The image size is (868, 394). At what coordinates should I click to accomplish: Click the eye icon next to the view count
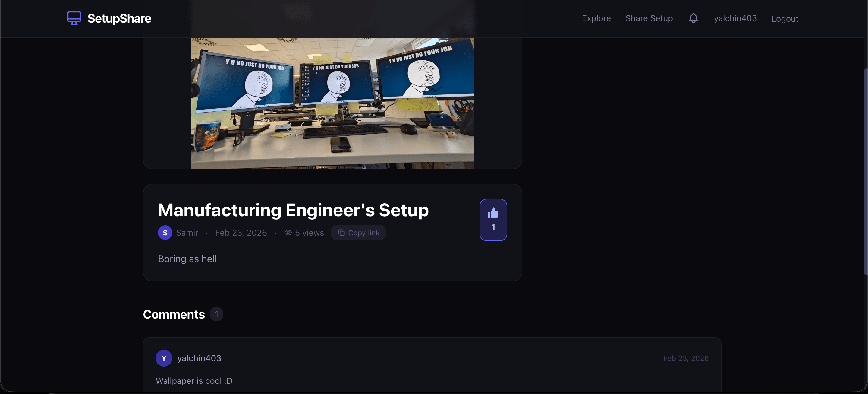tap(288, 232)
